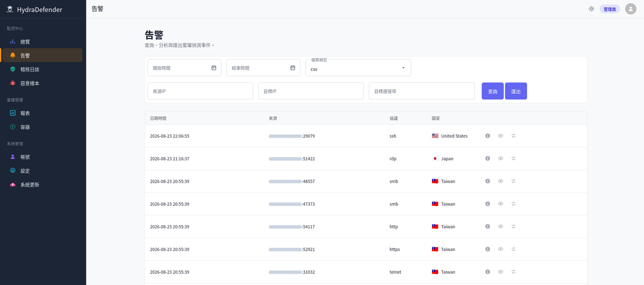Image resolution: width=644 pixels, height=285 pixels.
Task: Click swap arrows icon in rdp row
Action: pyautogui.click(x=513, y=158)
